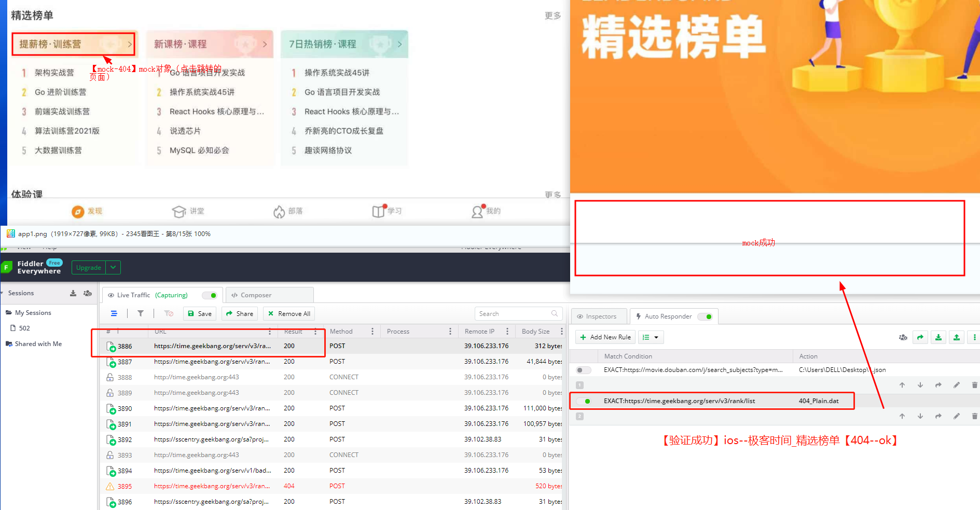Move rule 1 up with arrow icon
This screenshot has height=510, width=980.
902,385
